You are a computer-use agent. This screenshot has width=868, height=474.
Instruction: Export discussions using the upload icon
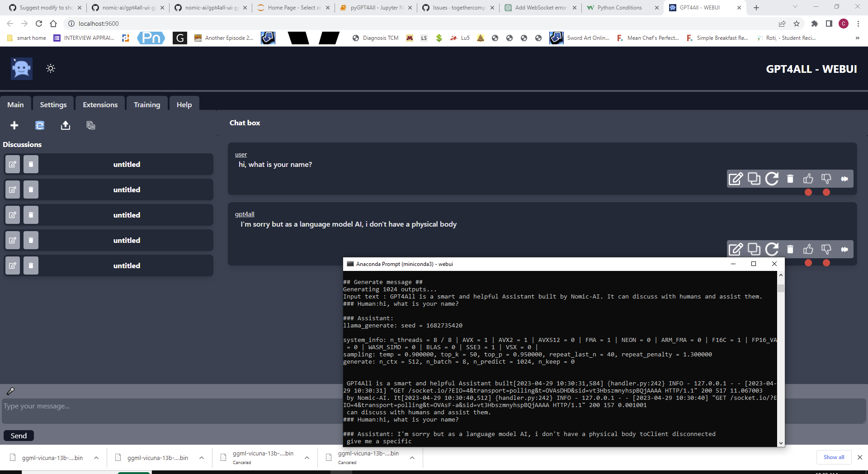(x=65, y=125)
